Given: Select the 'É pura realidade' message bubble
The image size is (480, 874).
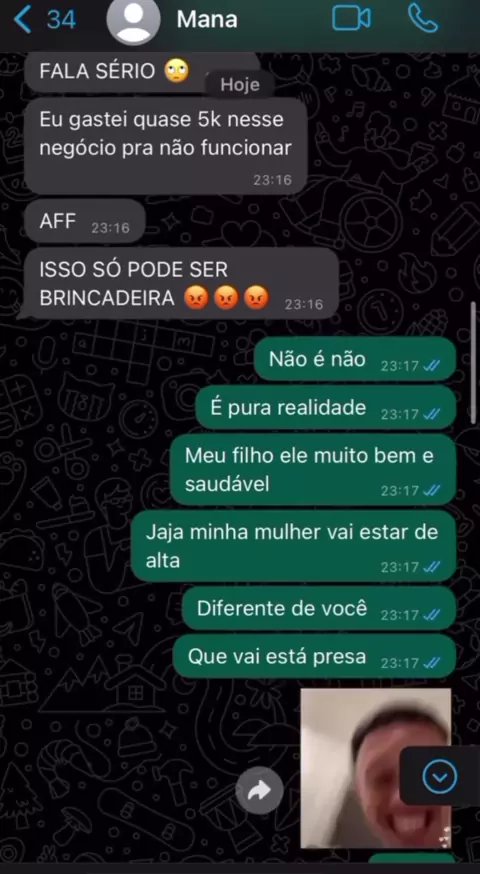Looking at the screenshot, I should pos(326,407).
